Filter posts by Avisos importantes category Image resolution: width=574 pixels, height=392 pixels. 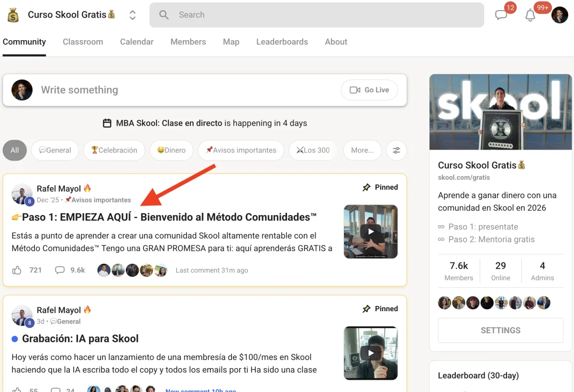[x=241, y=150]
